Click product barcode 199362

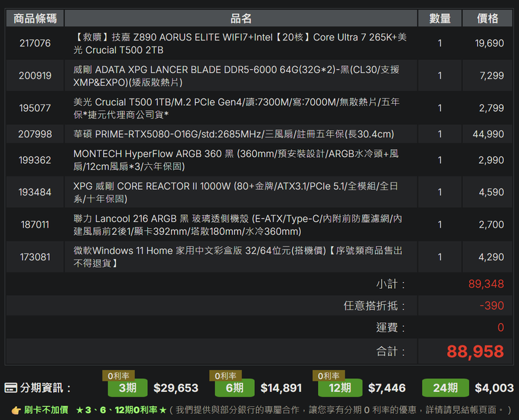tap(35, 160)
